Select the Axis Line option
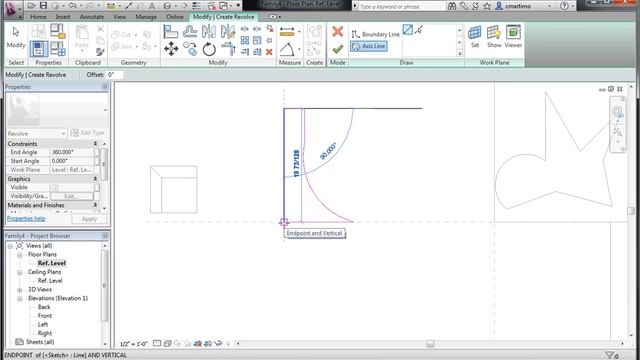Screen dimensions: 640x360 [369, 46]
